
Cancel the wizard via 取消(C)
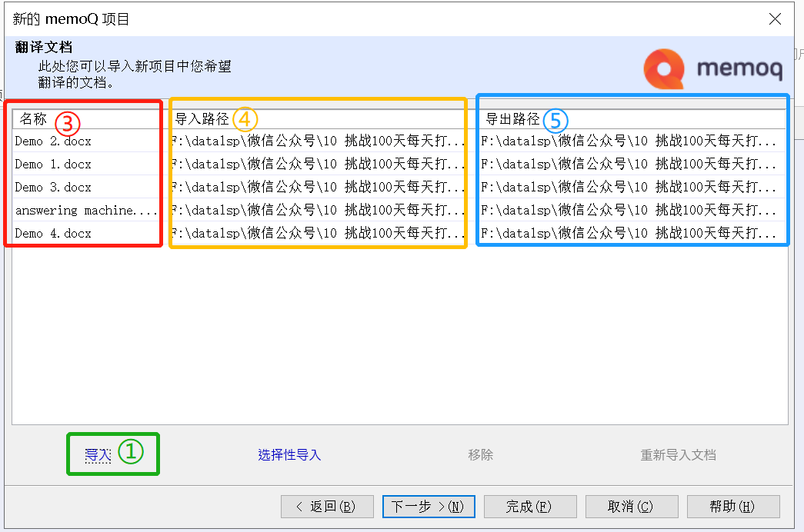[632, 507]
